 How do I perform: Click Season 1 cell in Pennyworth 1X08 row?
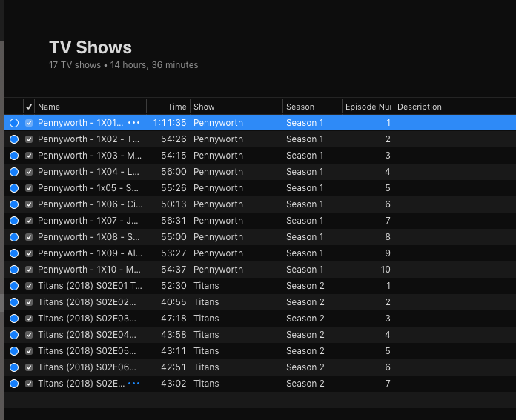click(x=305, y=237)
